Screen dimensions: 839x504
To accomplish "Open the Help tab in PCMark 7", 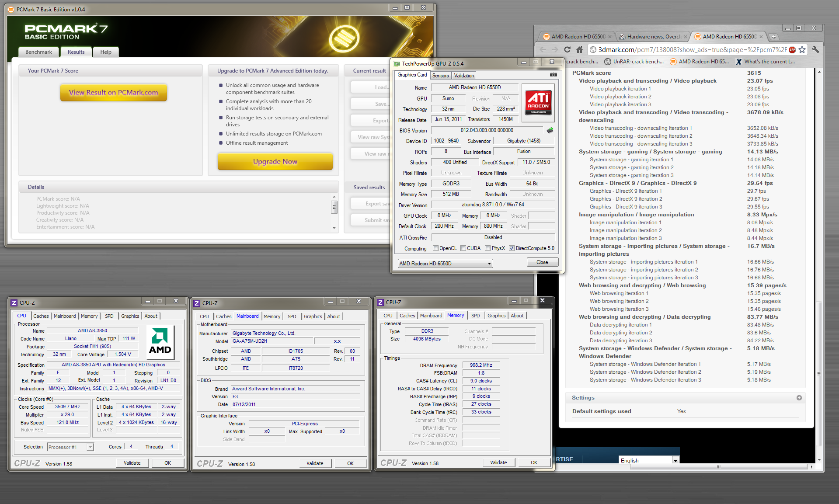I will [106, 52].
